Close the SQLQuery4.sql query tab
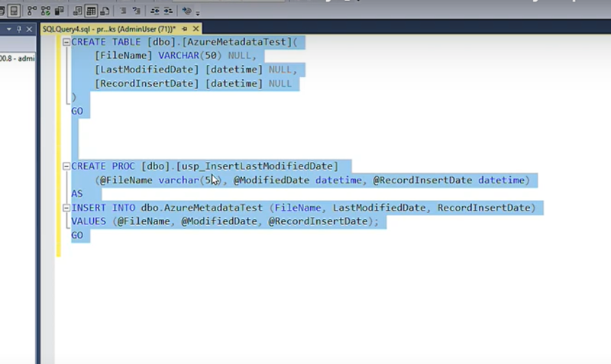611x364 pixels. tap(196, 28)
